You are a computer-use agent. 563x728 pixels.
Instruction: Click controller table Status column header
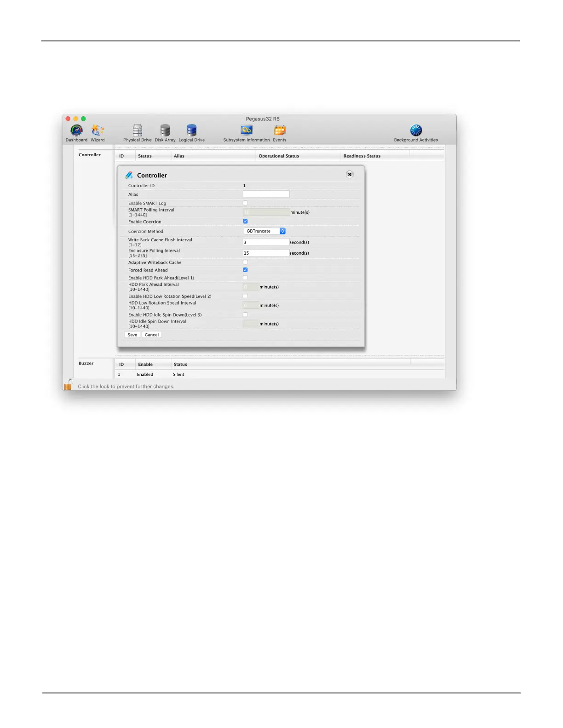tap(145, 156)
